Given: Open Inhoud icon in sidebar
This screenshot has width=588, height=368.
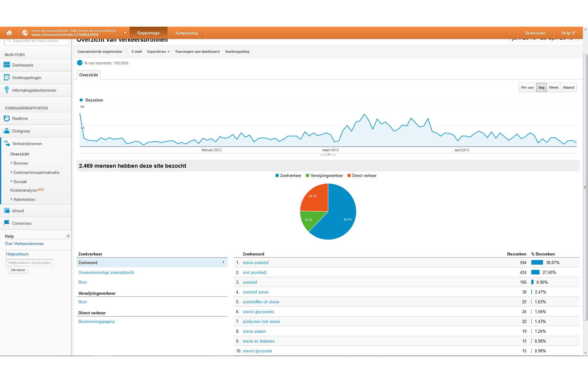Looking at the screenshot, I should [x=7, y=211].
